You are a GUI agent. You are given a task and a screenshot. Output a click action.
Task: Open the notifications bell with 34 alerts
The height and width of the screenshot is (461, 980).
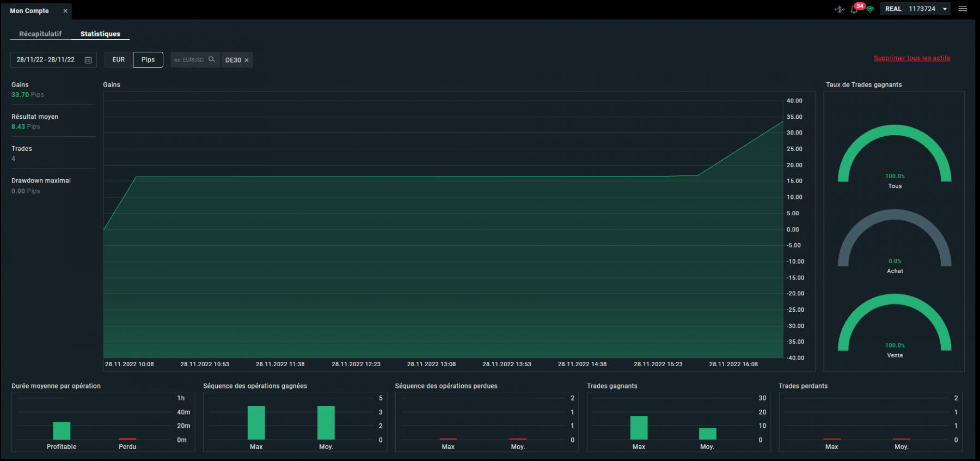[854, 9]
